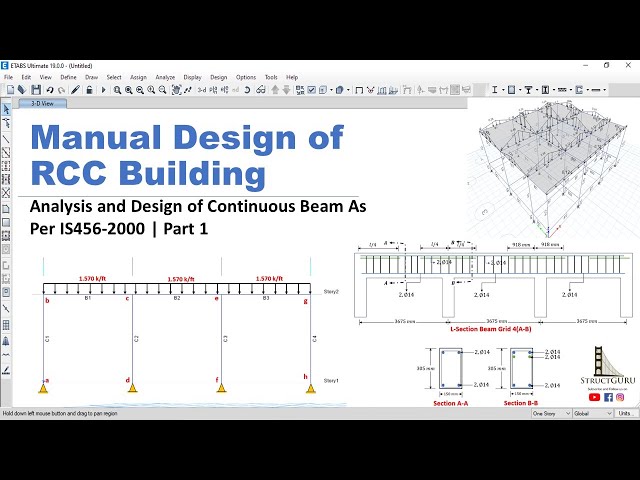Click the Units button
The width and height of the screenshot is (640, 480).
[627, 413]
